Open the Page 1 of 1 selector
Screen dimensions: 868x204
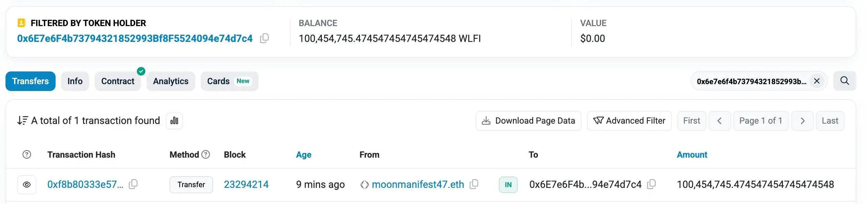(761, 121)
